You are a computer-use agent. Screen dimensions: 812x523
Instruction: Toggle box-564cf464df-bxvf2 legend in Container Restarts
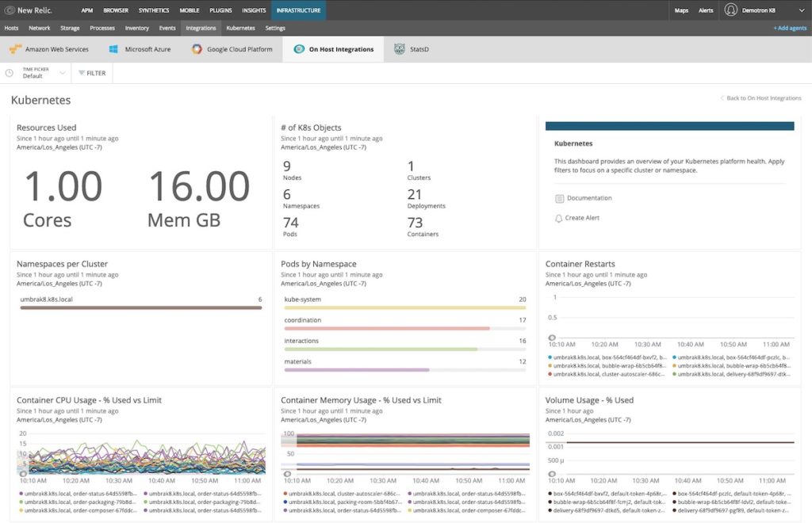pos(608,357)
